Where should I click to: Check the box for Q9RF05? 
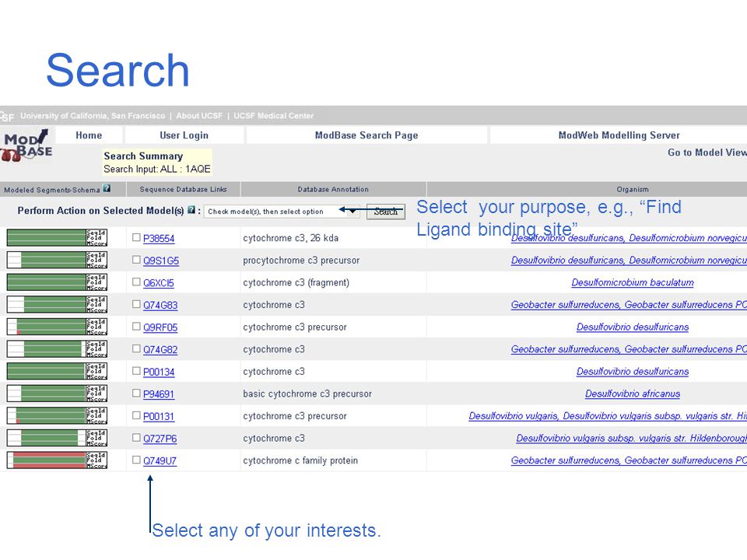(x=136, y=326)
